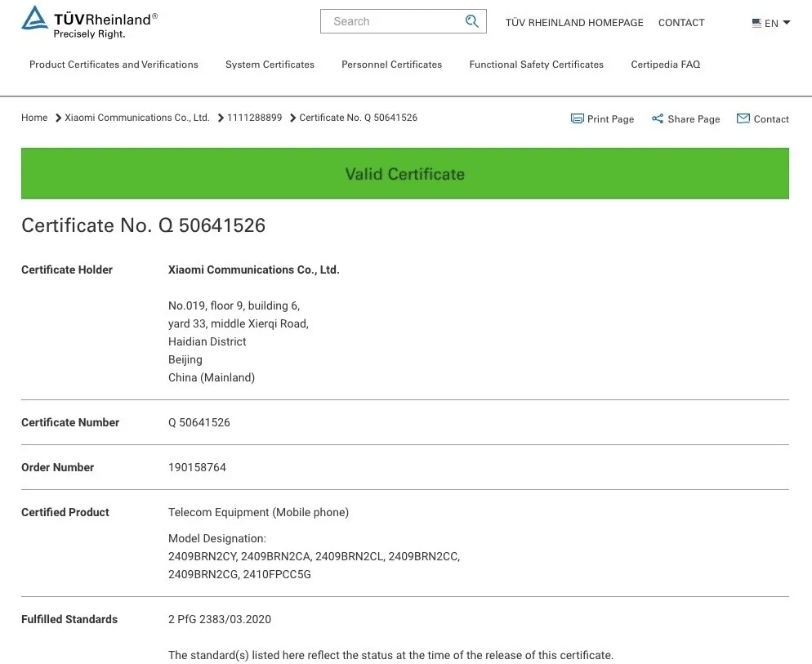Click the 2 PfG 2383/03.2020 standard
Image resolution: width=812 pixels, height=664 pixels.
coord(220,619)
